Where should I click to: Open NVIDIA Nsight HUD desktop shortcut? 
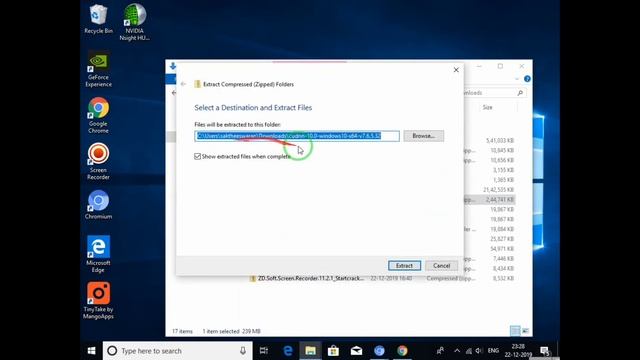[x=134, y=22]
